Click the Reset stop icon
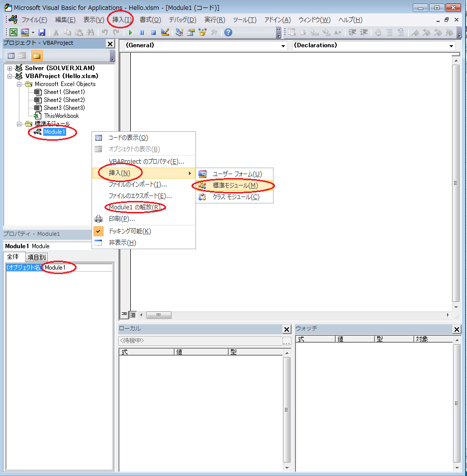This screenshot has width=467, height=476. click(154, 32)
